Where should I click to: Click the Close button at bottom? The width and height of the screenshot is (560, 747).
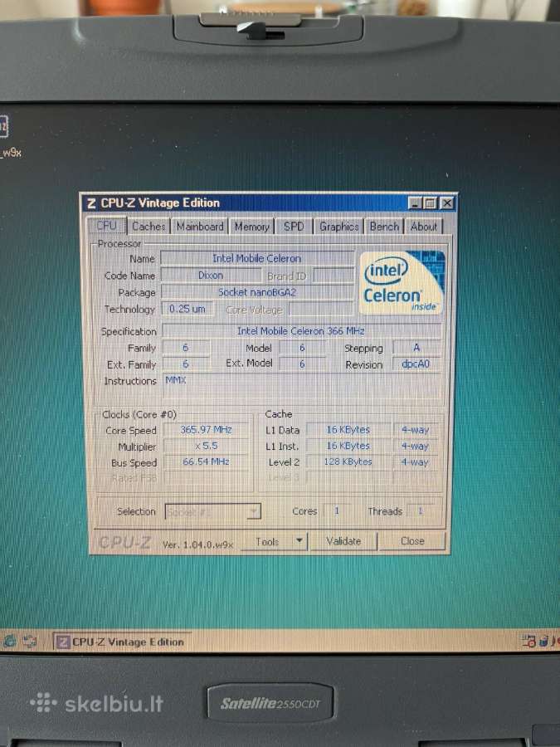pos(412,541)
